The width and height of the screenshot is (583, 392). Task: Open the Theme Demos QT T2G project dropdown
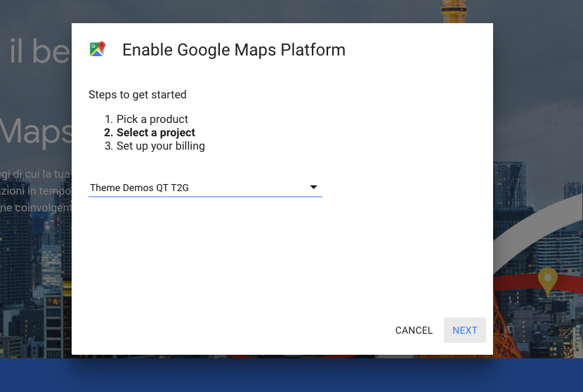pyautogui.click(x=205, y=188)
